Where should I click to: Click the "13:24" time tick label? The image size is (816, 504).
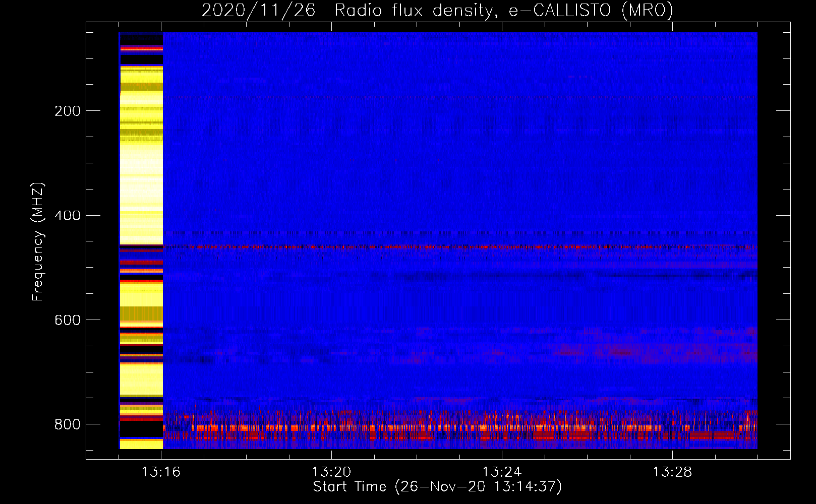pos(502,472)
